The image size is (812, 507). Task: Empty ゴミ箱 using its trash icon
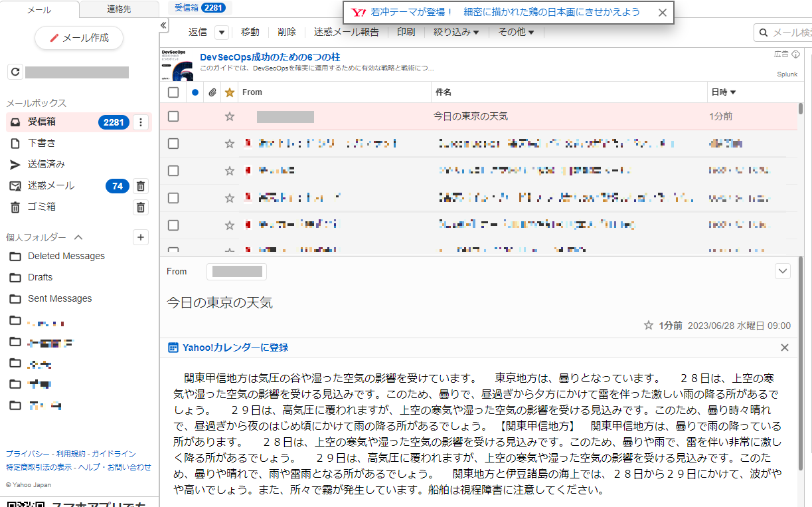tap(140, 207)
